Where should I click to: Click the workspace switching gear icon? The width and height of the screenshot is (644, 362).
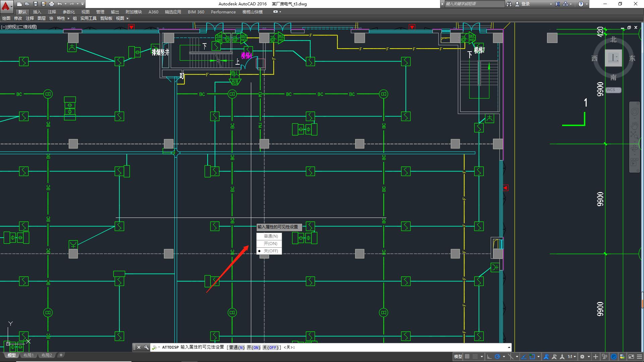(583, 357)
